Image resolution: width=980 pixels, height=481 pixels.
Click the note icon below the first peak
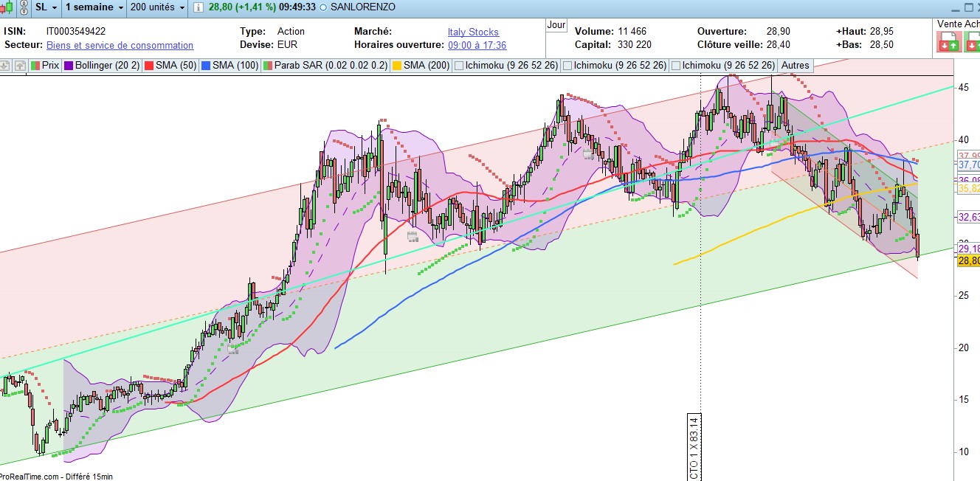413,237
